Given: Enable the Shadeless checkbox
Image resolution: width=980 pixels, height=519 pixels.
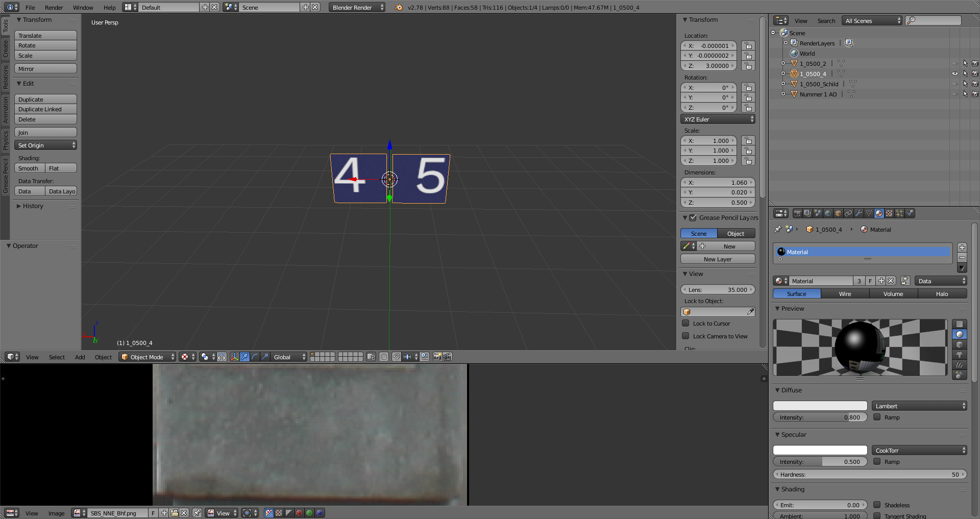Looking at the screenshot, I should point(877,505).
